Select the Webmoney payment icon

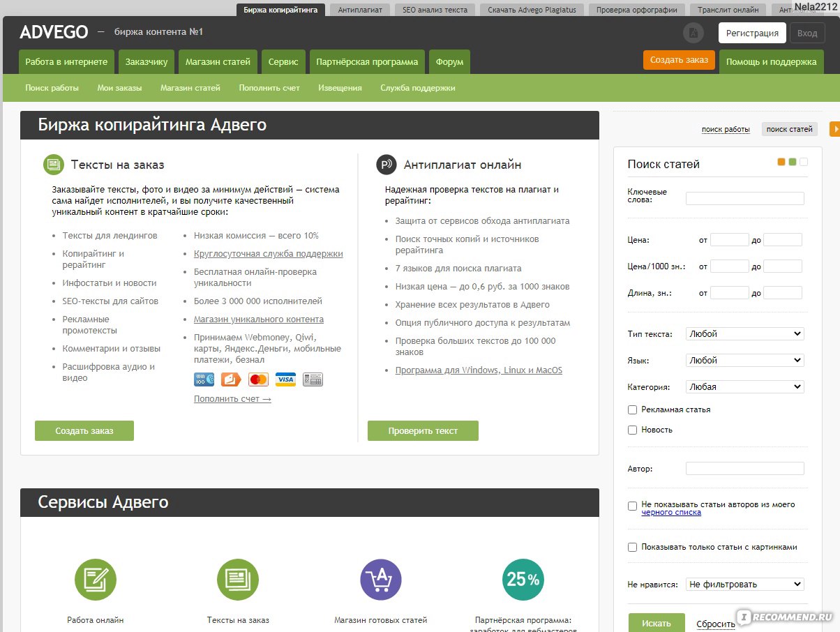pos(204,379)
